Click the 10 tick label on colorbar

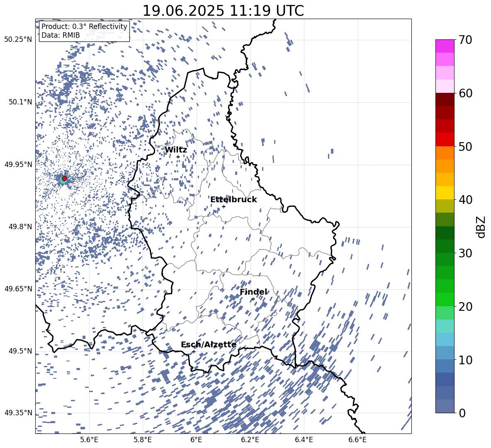[466, 360]
